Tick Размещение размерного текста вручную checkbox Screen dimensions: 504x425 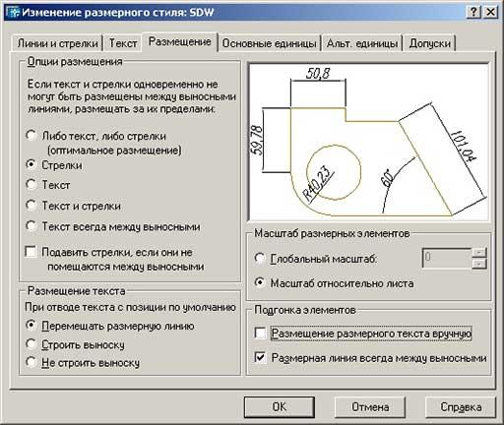[260, 333]
